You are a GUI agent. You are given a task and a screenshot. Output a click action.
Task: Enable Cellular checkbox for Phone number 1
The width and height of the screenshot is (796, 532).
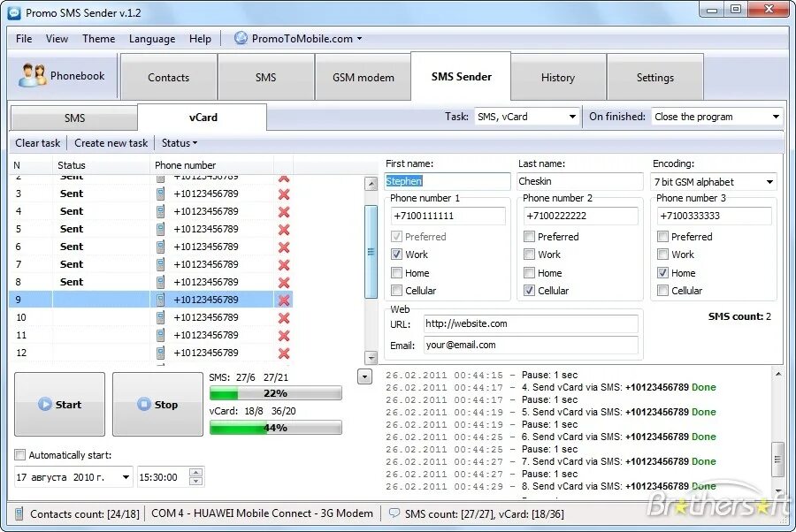[396, 291]
